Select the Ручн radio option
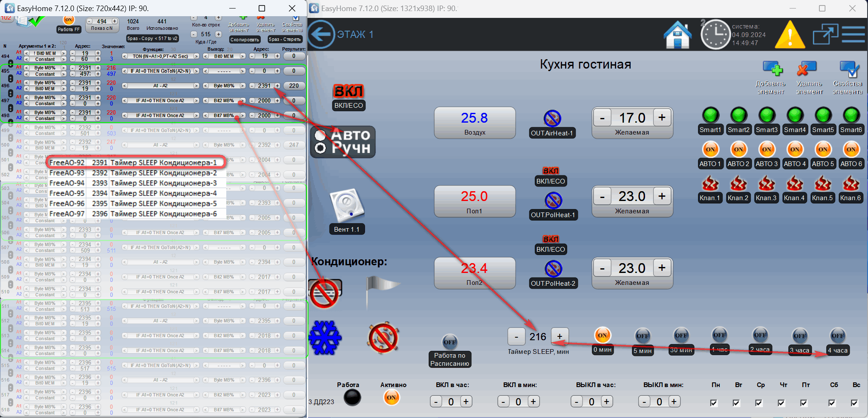The height and width of the screenshot is (419, 868). (x=320, y=148)
